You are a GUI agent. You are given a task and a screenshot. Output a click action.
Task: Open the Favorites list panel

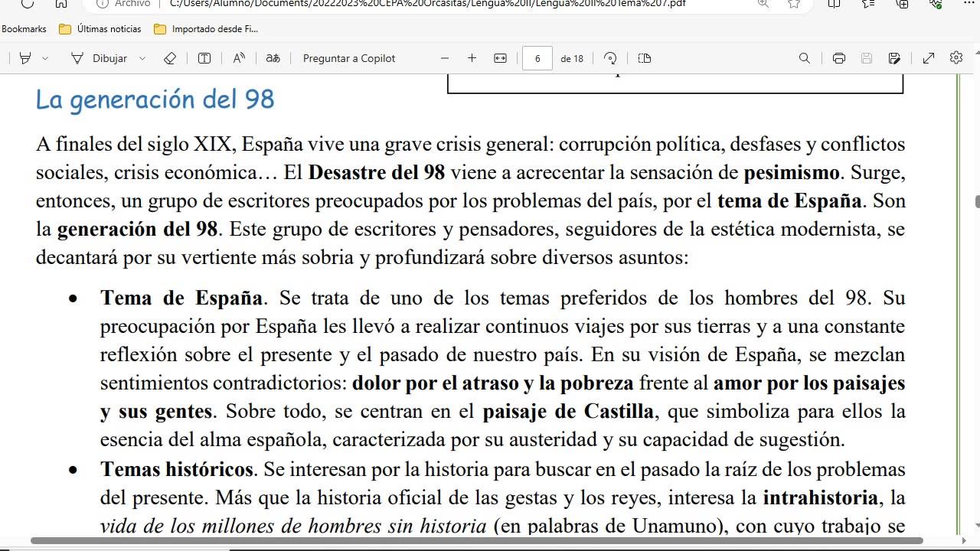tap(867, 4)
